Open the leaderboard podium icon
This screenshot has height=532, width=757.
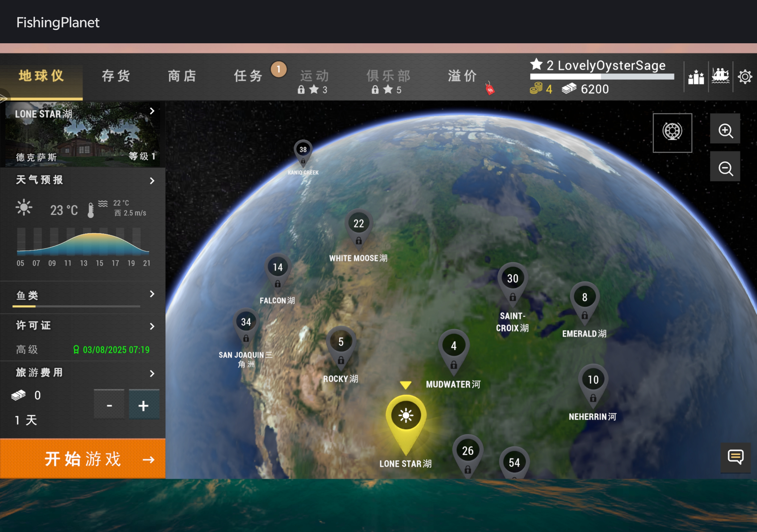pyautogui.click(x=696, y=77)
